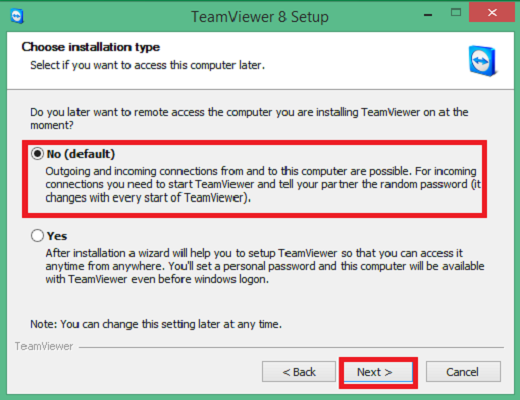Close the TeamViewer 8 Setup window

492,13
